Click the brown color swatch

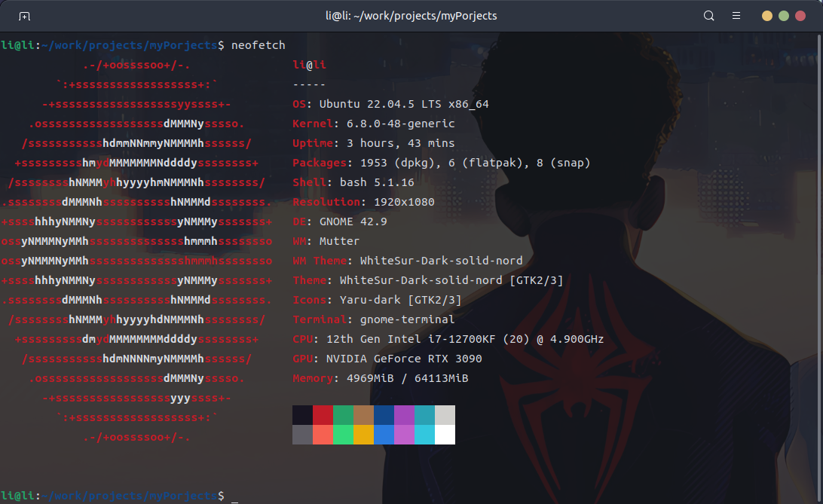(364, 415)
